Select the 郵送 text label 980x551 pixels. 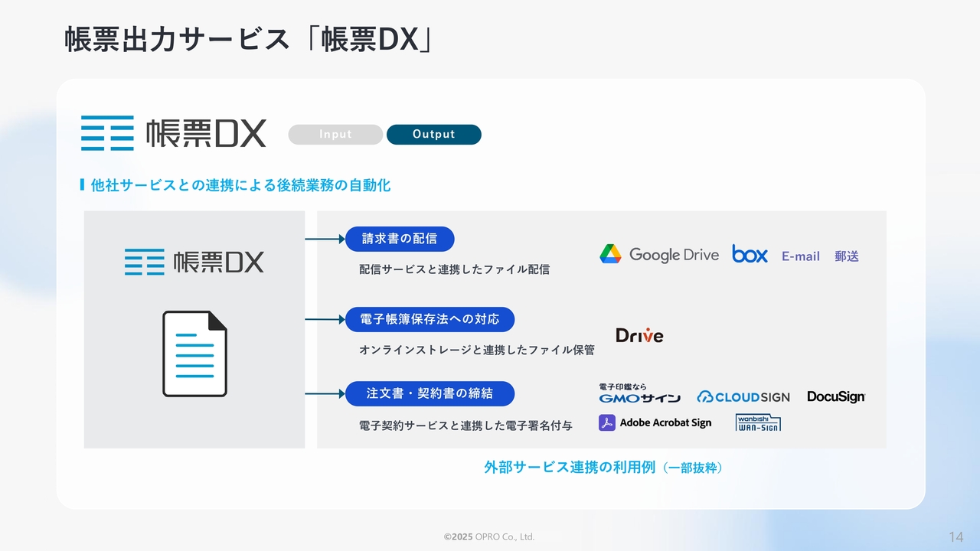pos(847,257)
